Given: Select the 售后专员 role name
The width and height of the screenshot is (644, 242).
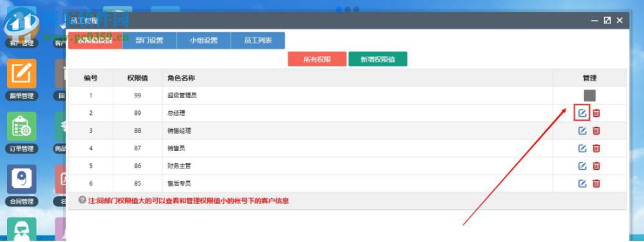Looking at the screenshot, I should pyautogui.click(x=179, y=183).
